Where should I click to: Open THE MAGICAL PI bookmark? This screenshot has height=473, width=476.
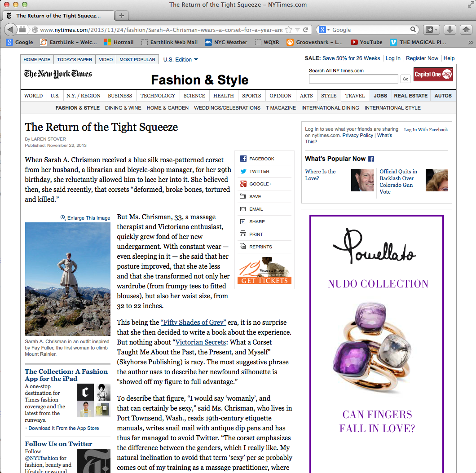point(418,42)
